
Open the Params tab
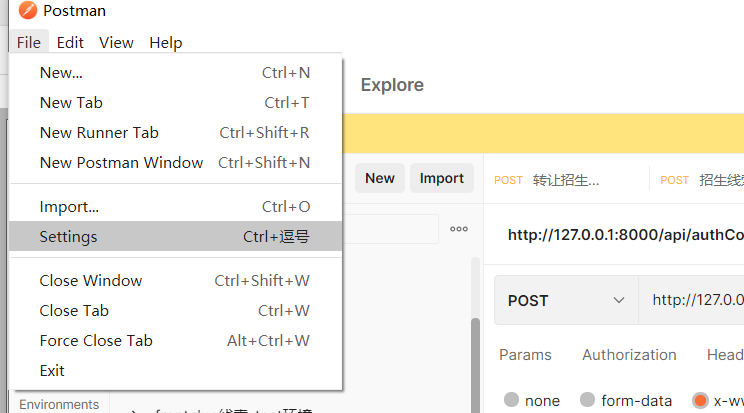525,355
